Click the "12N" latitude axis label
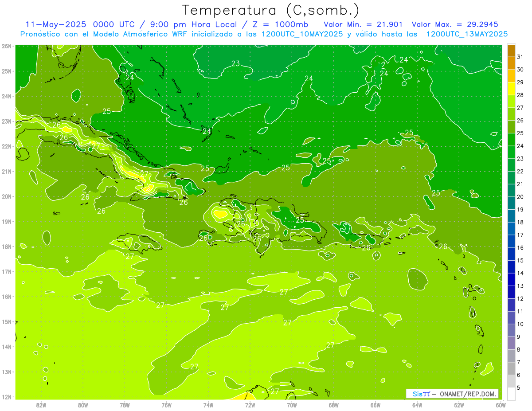 pos(7,397)
